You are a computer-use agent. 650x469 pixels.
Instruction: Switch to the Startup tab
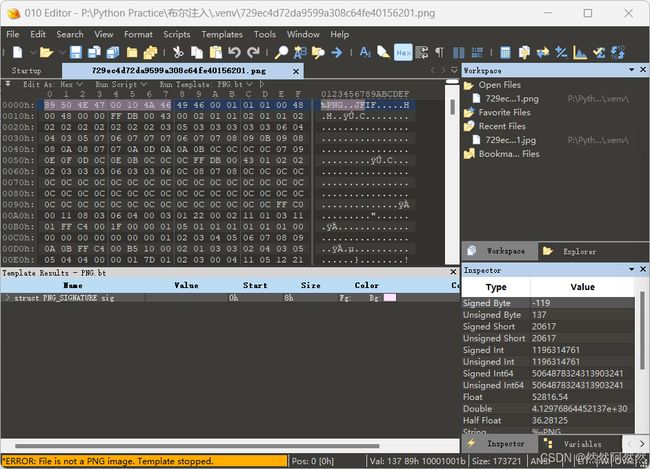(27, 70)
